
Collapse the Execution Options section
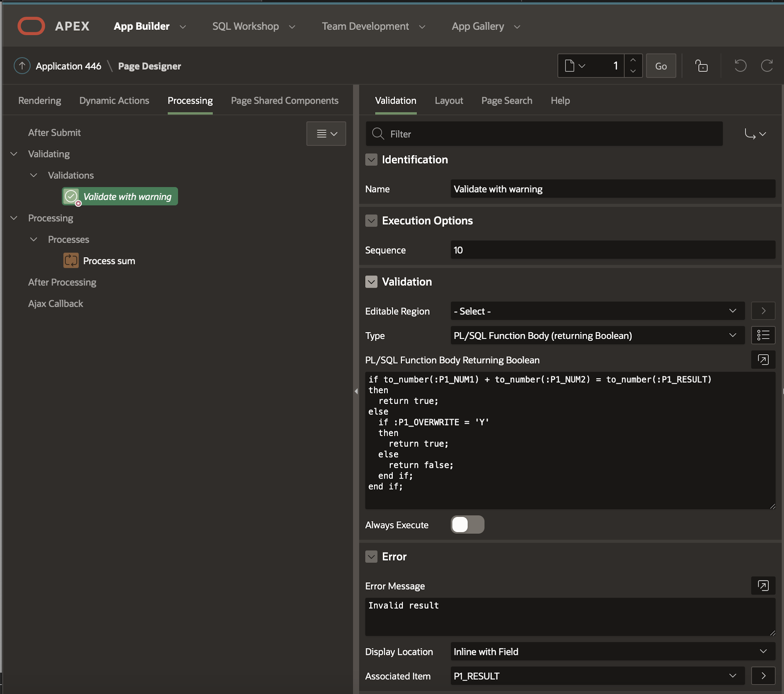(371, 221)
